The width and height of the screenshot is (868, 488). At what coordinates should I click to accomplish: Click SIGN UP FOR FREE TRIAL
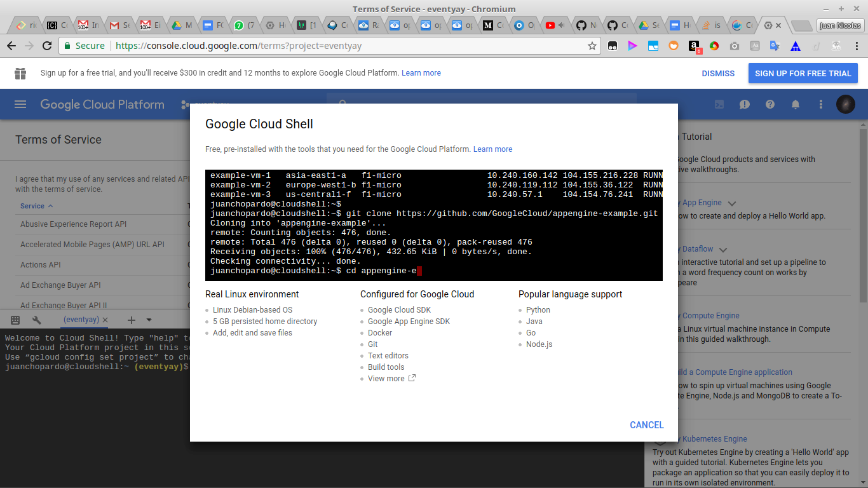point(803,73)
